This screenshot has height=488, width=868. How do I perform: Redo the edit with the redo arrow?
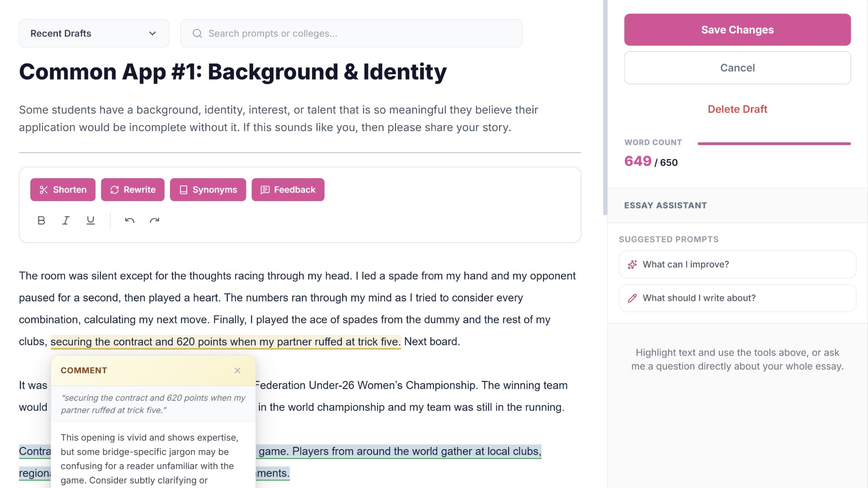click(x=155, y=221)
